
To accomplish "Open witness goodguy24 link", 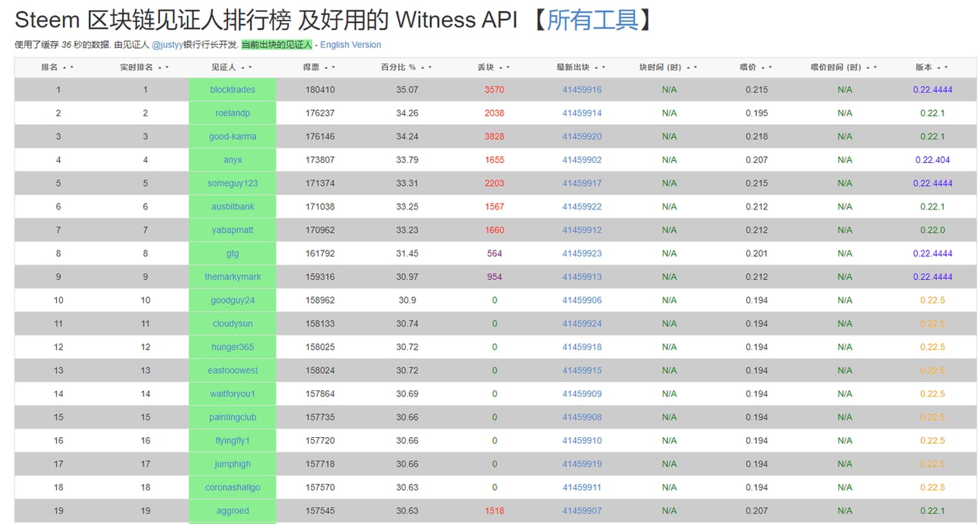I will click(232, 300).
